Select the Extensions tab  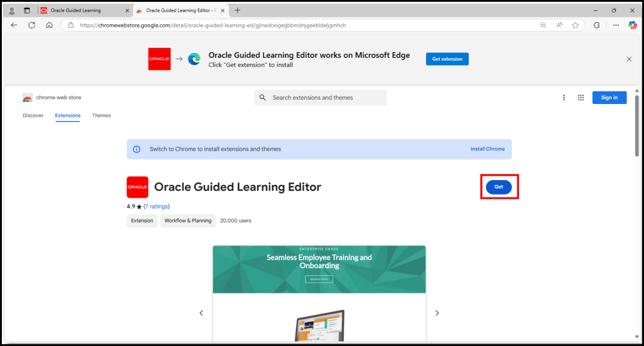(68, 116)
